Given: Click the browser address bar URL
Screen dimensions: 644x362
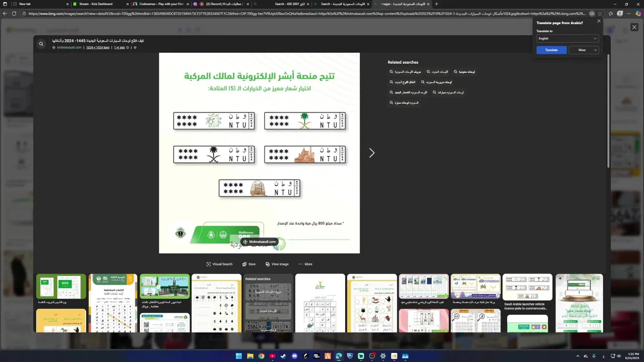Looking at the screenshot, I should coord(307,14).
